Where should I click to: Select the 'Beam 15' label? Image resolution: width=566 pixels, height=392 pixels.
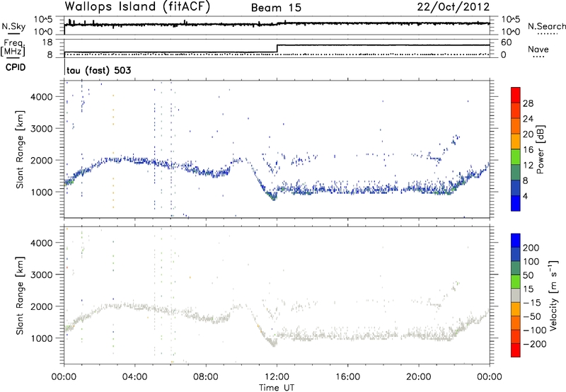[276, 8]
